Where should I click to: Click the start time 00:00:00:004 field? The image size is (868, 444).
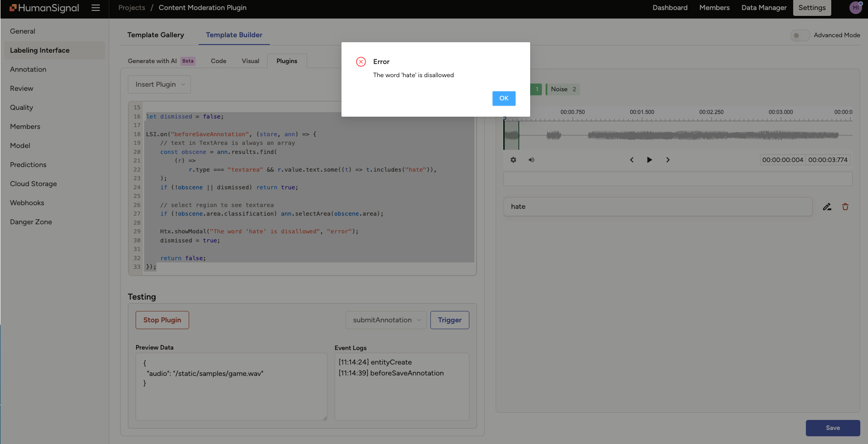point(782,160)
